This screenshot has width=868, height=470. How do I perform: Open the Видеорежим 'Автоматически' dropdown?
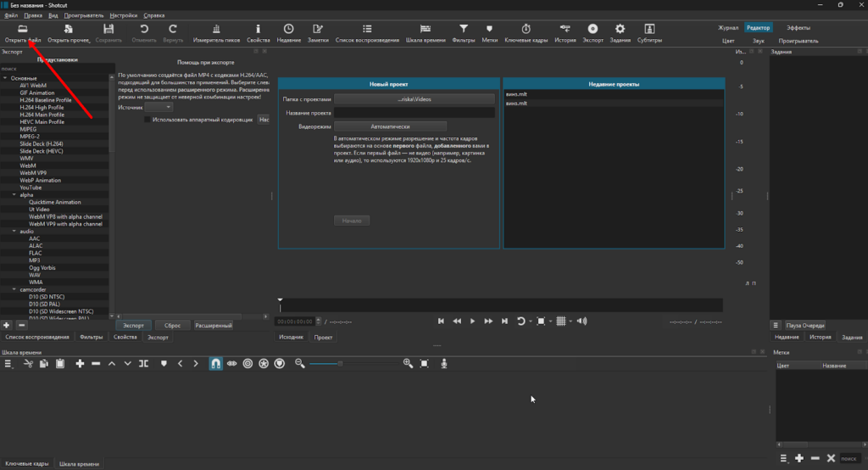(389, 126)
